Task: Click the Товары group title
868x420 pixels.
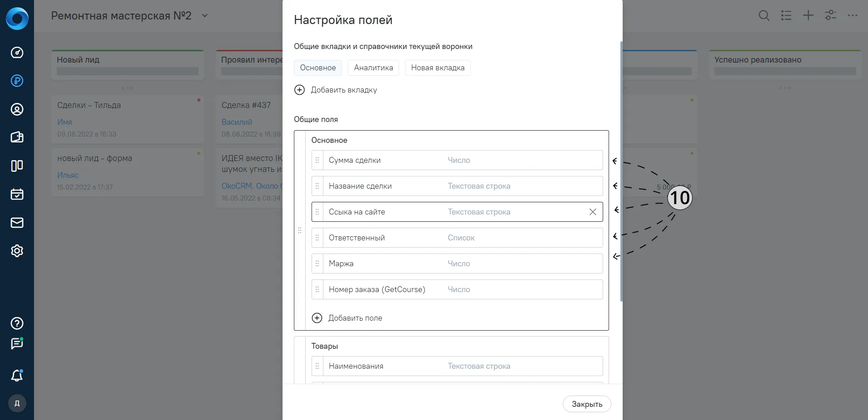Action: click(325, 346)
